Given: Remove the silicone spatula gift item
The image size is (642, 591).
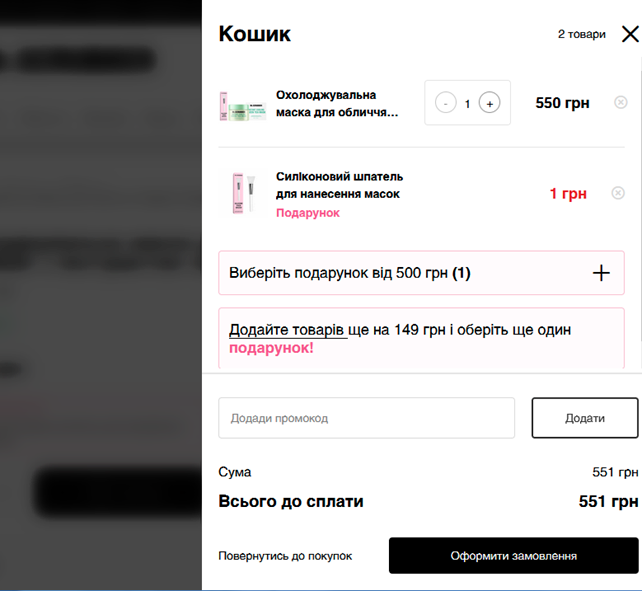Looking at the screenshot, I should (618, 192).
